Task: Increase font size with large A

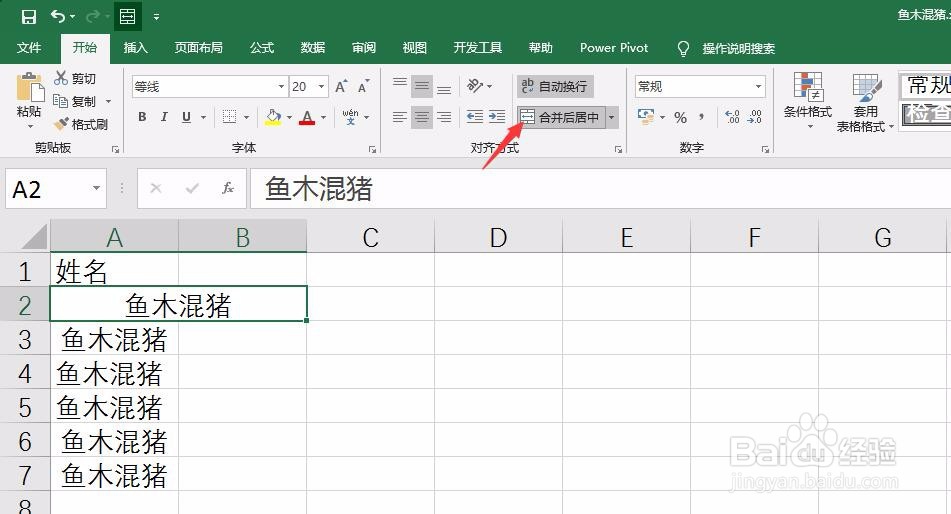Action: pyautogui.click(x=341, y=86)
